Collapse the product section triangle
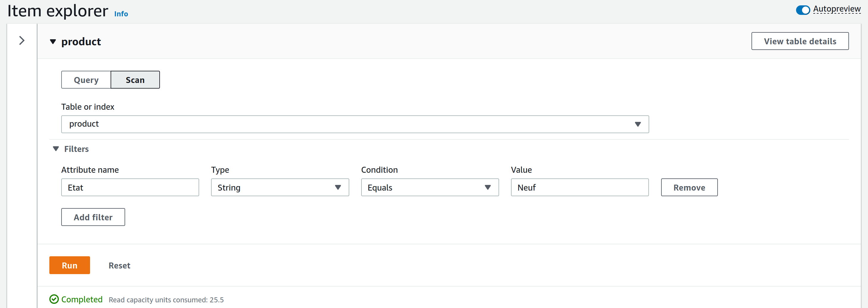Screen dimensions: 868x308 click(53, 41)
